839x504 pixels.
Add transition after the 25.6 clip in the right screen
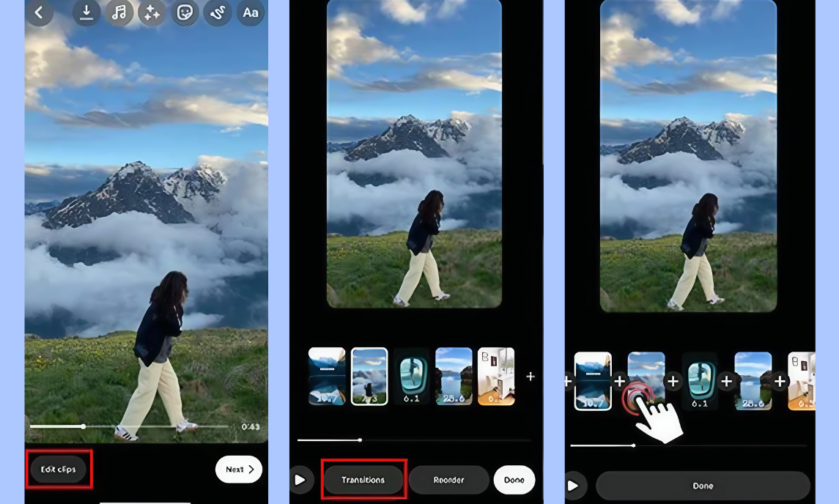pyautogui.click(x=780, y=382)
